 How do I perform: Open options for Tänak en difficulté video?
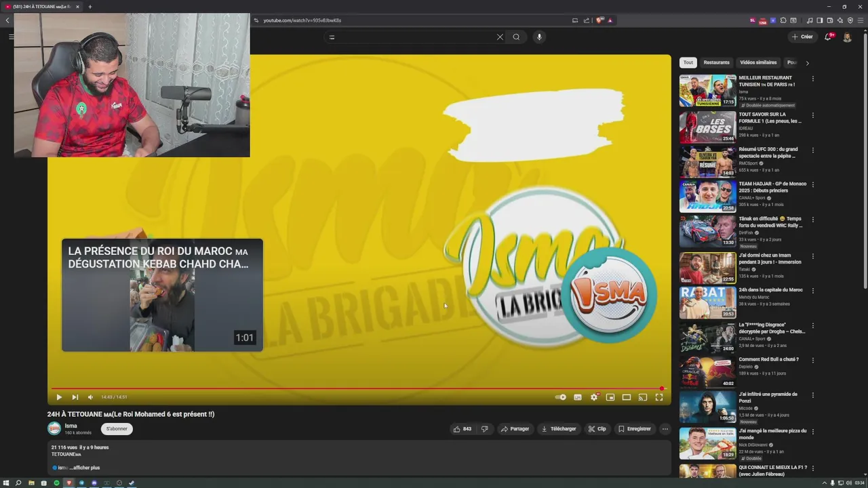[812, 220]
